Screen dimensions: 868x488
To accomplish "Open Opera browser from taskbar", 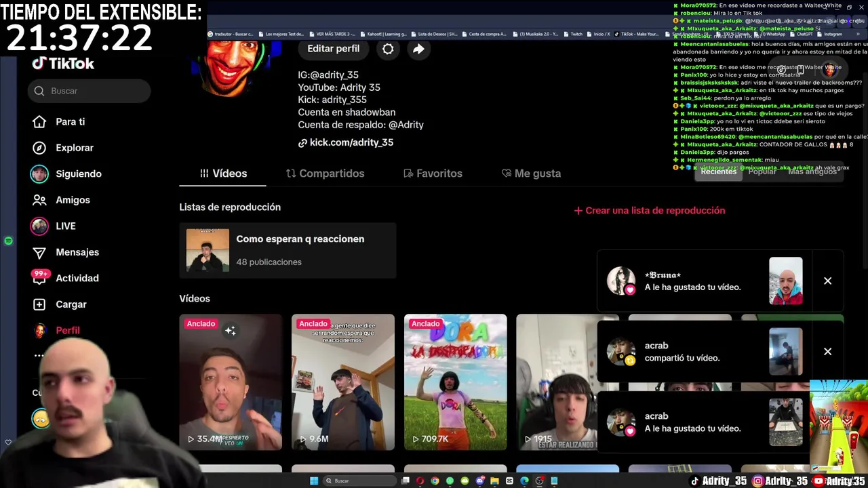I will click(420, 481).
